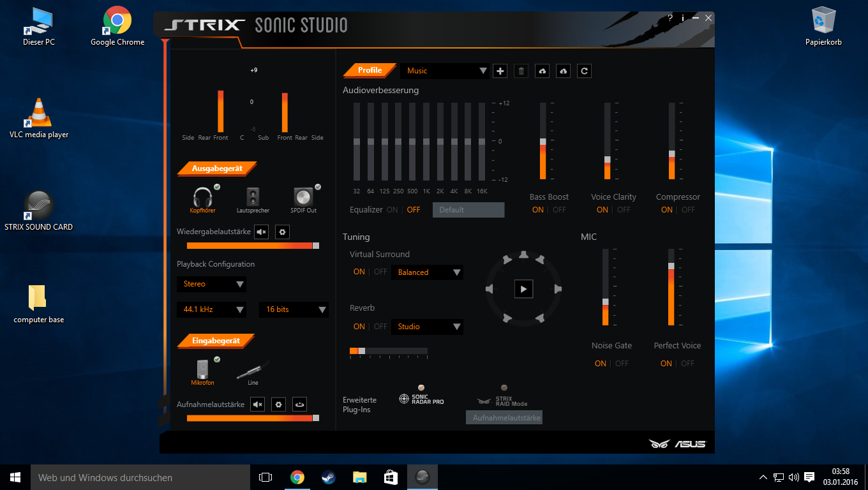This screenshot has height=490, width=868.
Task: Click the 1K equalizer band slider
Action: click(x=426, y=141)
